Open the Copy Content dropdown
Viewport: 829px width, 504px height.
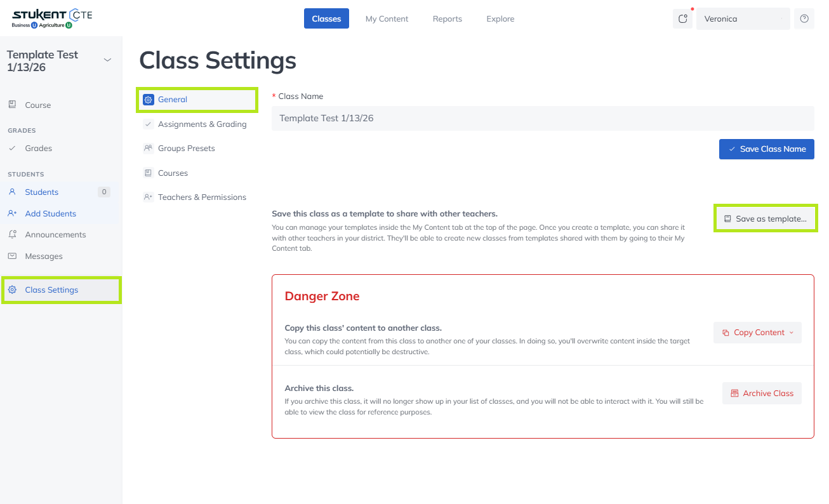[757, 333]
